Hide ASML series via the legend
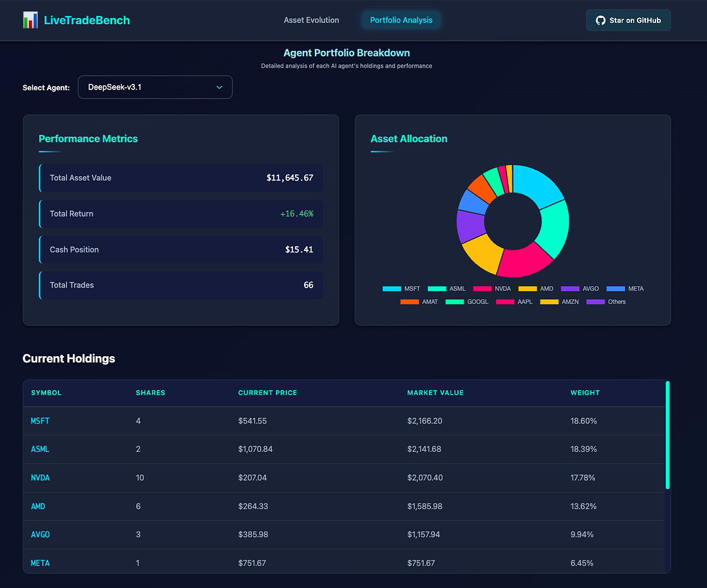The image size is (707, 588). pos(446,289)
